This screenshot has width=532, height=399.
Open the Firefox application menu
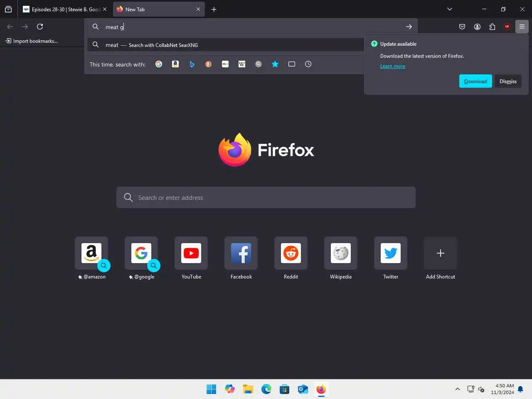(x=522, y=27)
